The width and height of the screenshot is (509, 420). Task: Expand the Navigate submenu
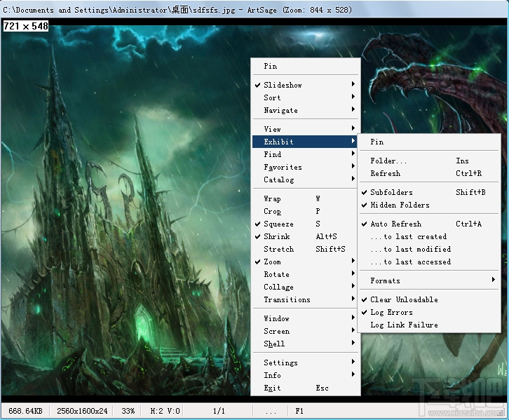306,110
